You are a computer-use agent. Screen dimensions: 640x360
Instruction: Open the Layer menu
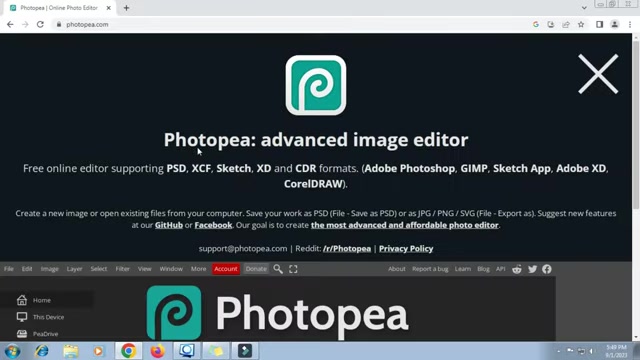[x=74, y=269]
